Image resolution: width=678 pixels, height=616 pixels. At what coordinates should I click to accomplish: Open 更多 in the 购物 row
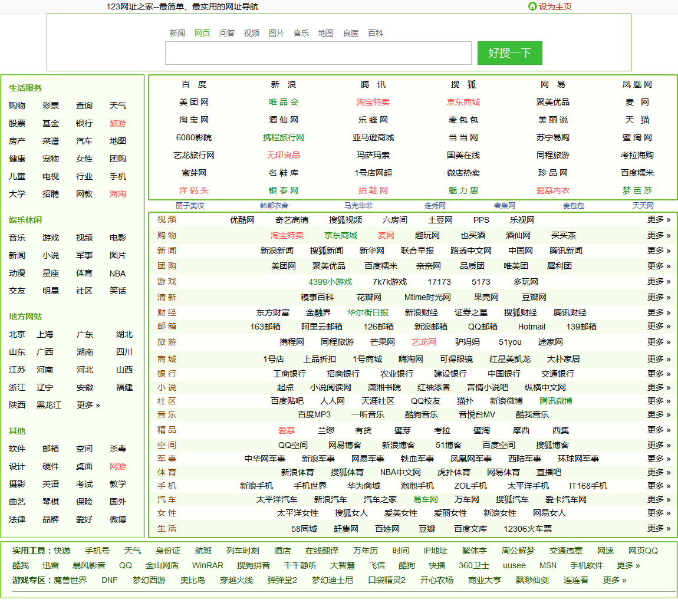[x=659, y=236]
